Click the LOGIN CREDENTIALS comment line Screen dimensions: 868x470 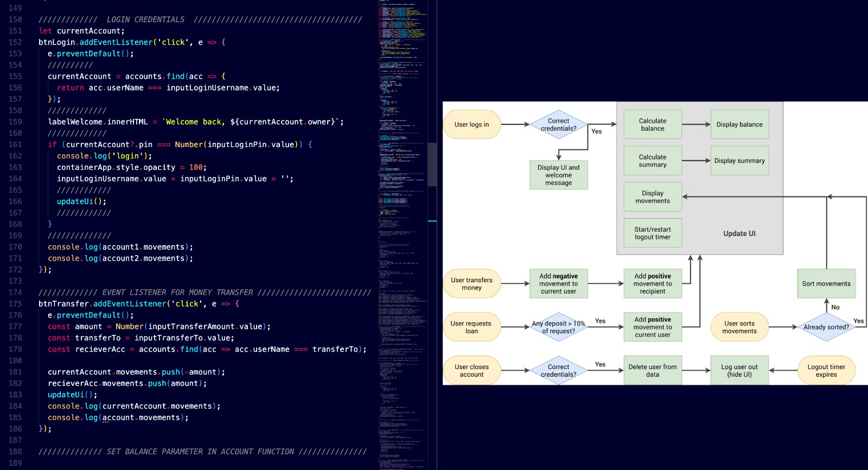200,20
